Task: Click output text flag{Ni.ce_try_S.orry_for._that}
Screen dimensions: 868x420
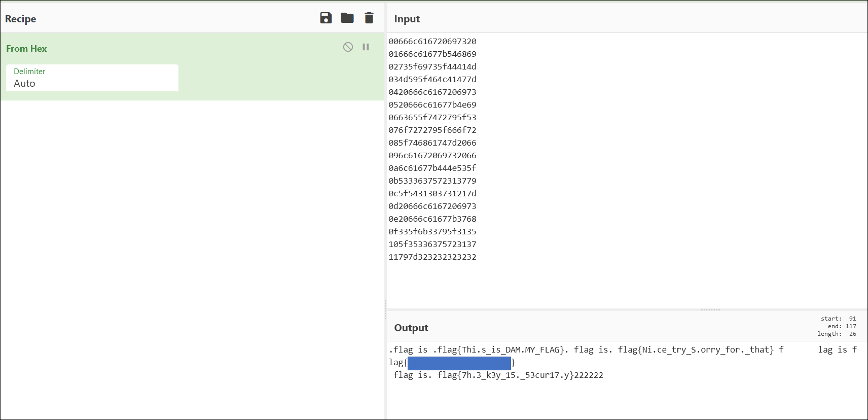Action: pos(696,349)
